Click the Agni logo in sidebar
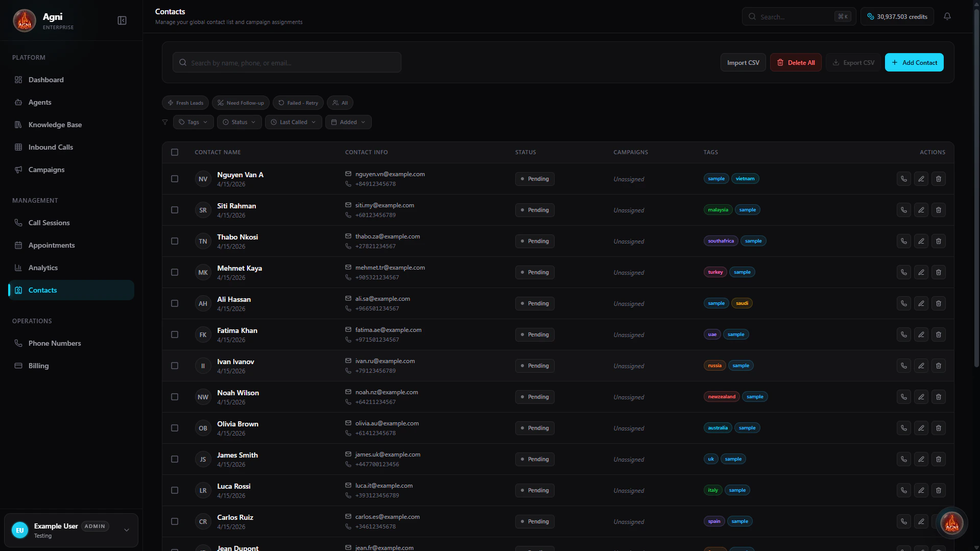This screenshot has width=980, height=551. [x=25, y=20]
